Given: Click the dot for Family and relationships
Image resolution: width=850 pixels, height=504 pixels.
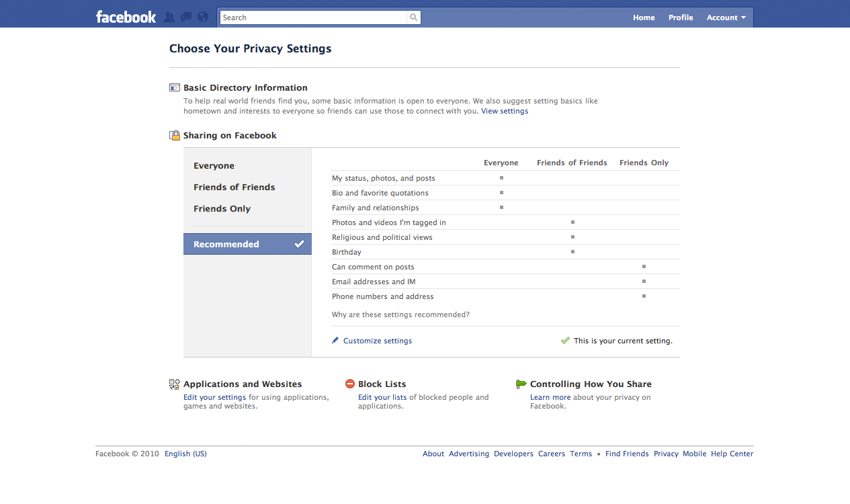Looking at the screenshot, I should point(501,208).
